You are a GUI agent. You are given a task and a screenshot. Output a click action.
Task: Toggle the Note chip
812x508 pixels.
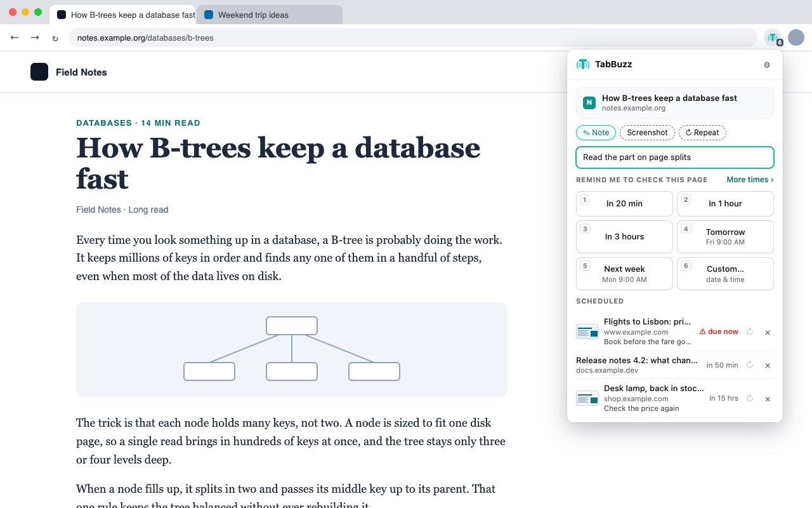point(596,133)
